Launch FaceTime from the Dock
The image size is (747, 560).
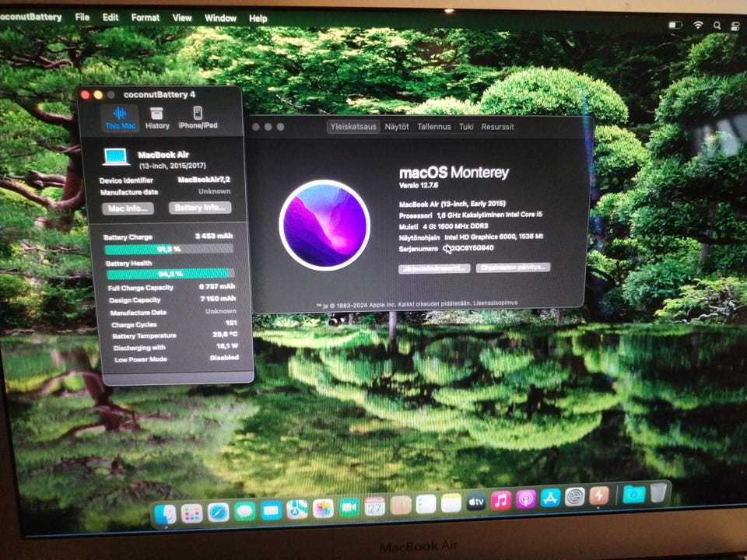point(349,508)
